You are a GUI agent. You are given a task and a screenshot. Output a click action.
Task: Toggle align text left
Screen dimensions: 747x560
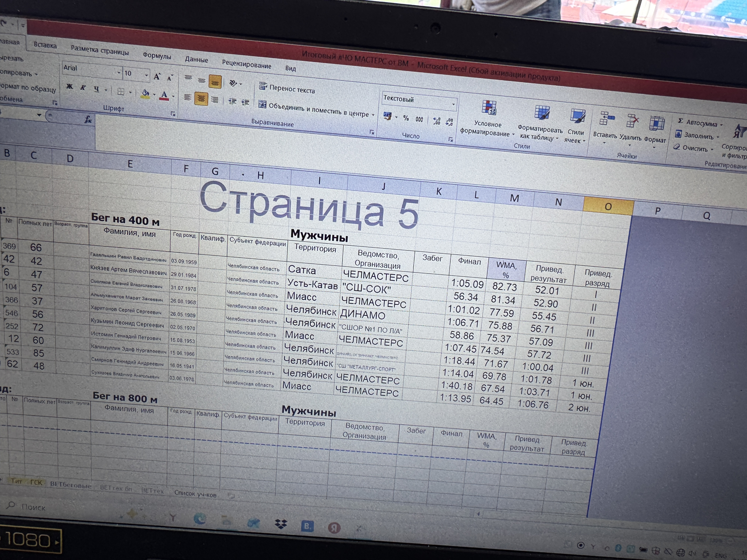click(x=187, y=98)
